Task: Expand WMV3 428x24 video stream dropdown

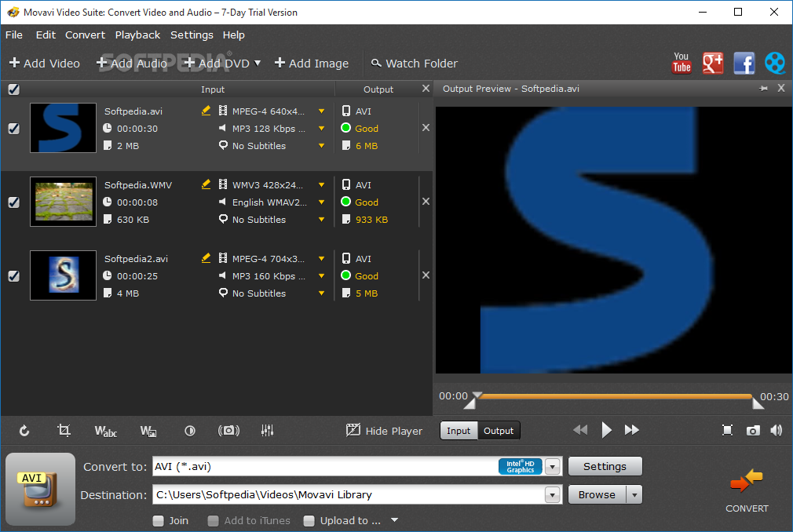Action: pyautogui.click(x=322, y=185)
